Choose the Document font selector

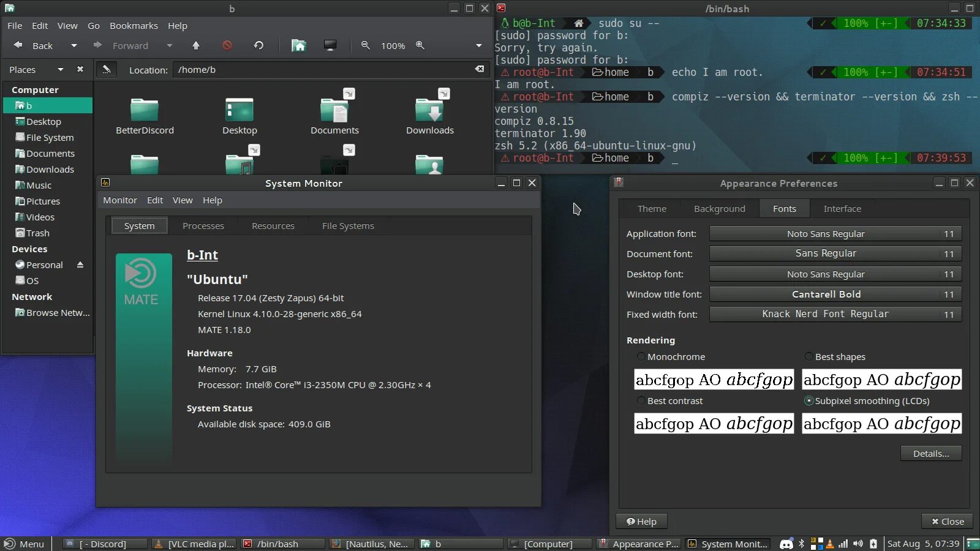pos(835,253)
